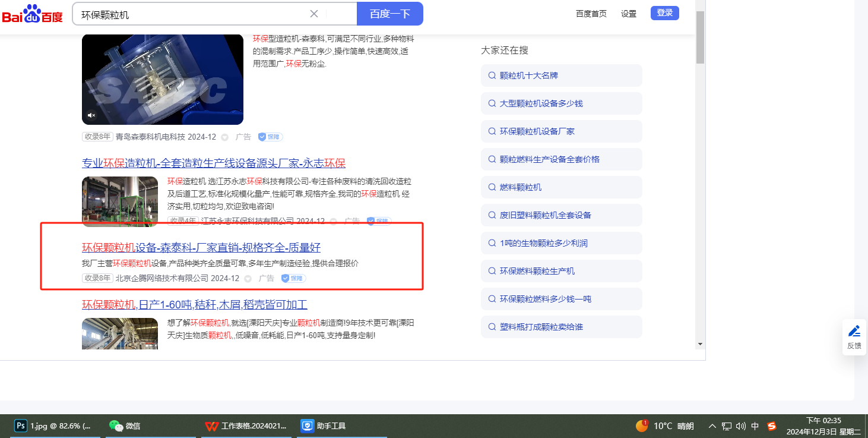Open the weather widget showing 10°C 晴朗
Image resolution: width=868 pixels, height=438 pixels.
[x=665, y=426]
